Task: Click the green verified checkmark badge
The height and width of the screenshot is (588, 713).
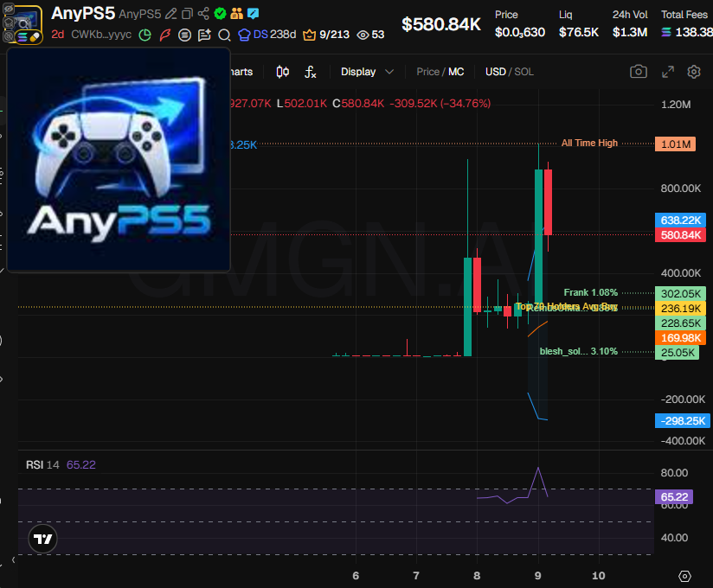Action: 220,14
